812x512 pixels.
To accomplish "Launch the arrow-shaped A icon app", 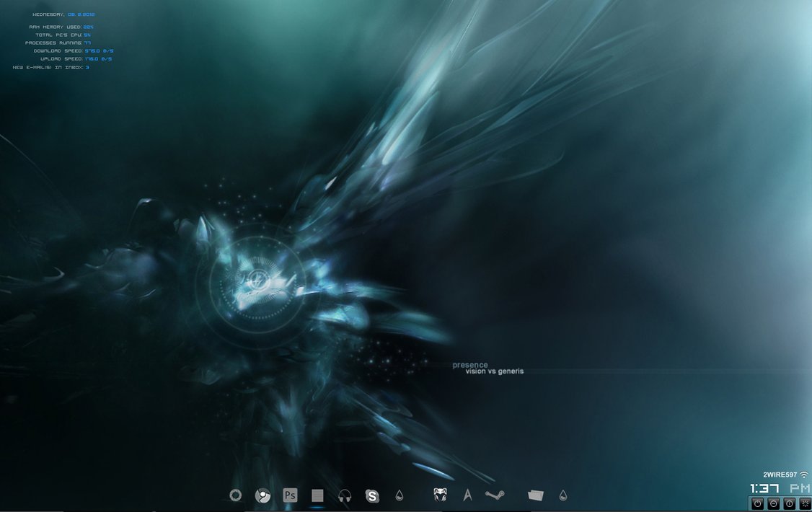I will (x=467, y=495).
